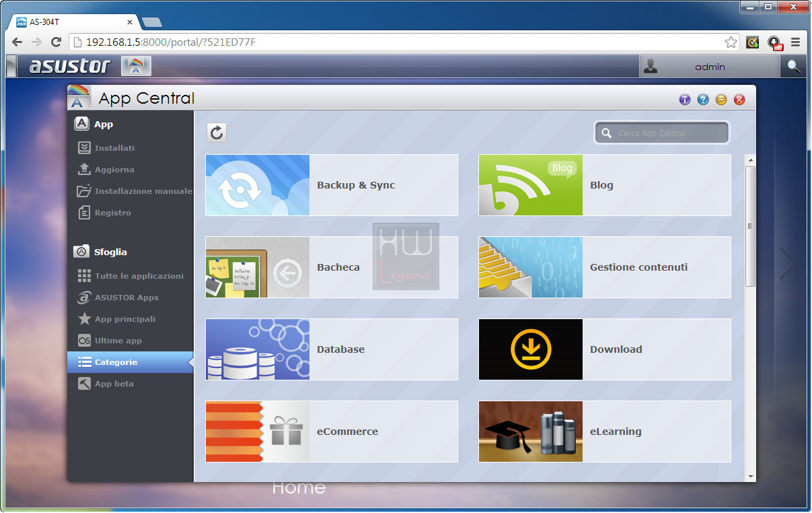Click the extension icon marked off
This screenshot has width=812, height=513.
coord(774,43)
